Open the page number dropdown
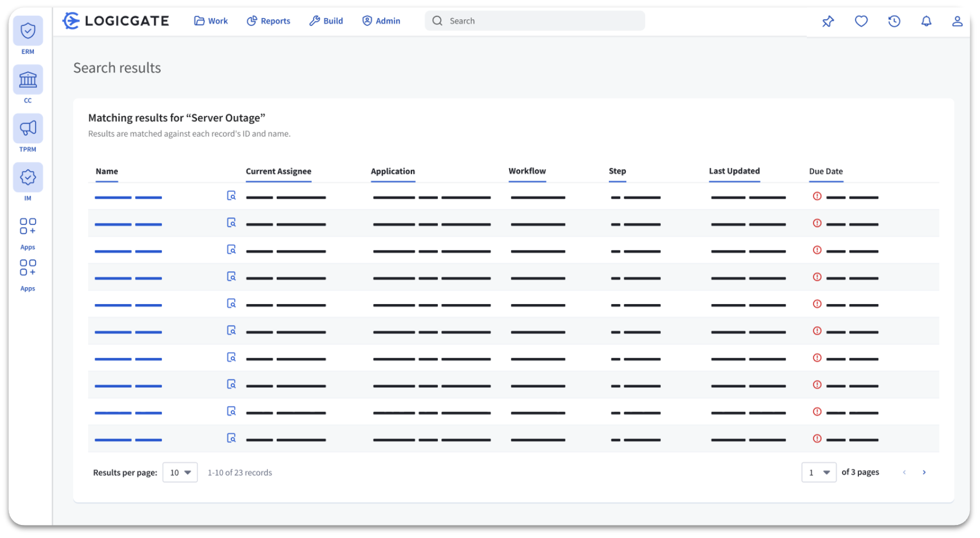 pyautogui.click(x=818, y=472)
